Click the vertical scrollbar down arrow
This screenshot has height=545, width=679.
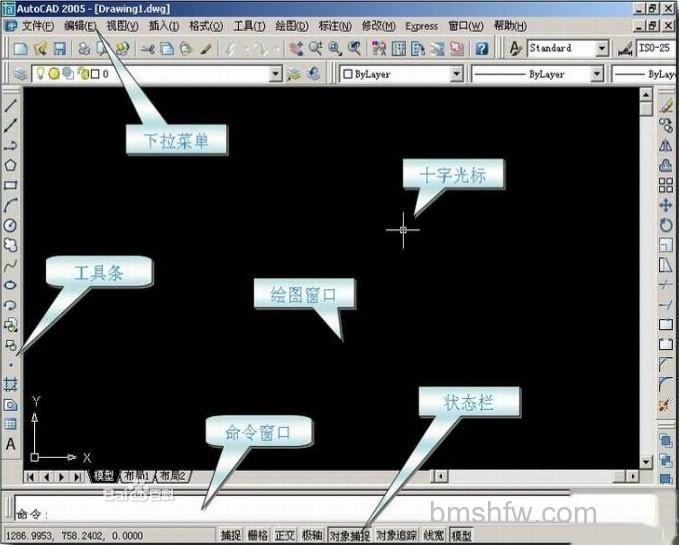pos(646,462)
